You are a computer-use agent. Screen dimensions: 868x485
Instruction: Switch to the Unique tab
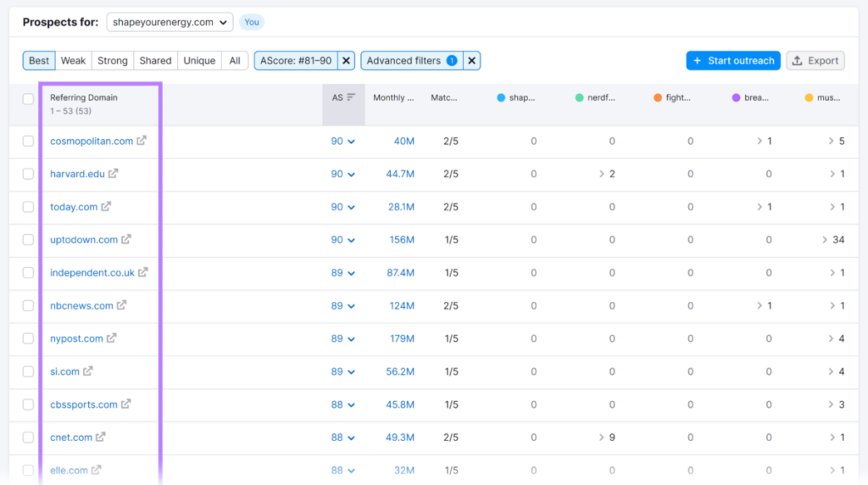pos(199,61)
